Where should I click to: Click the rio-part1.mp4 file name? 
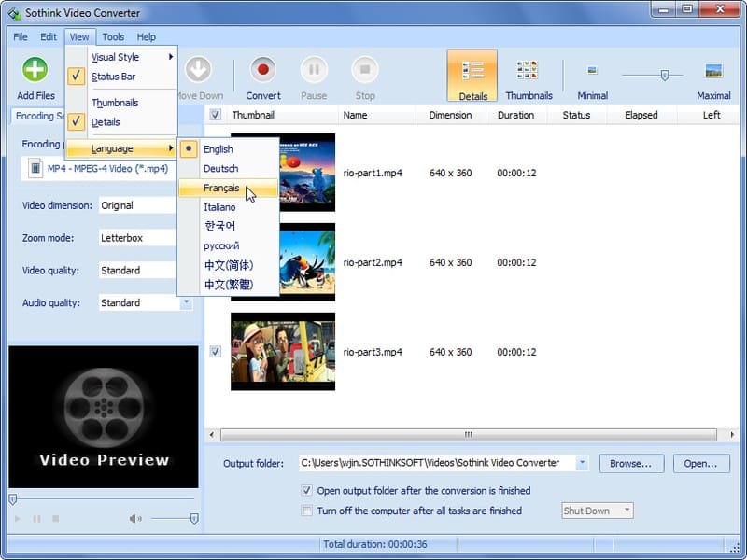(373, 173)
